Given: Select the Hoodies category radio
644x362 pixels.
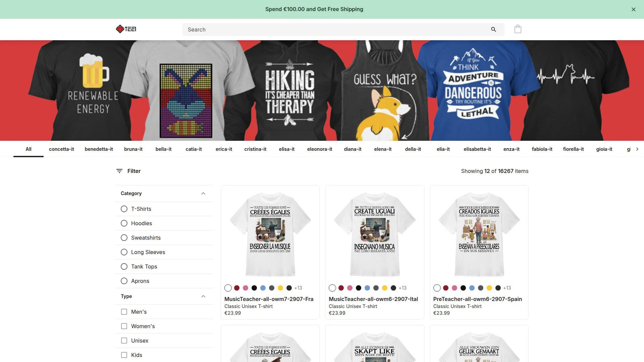Looking at the screenshot, I should pos(124,223).
